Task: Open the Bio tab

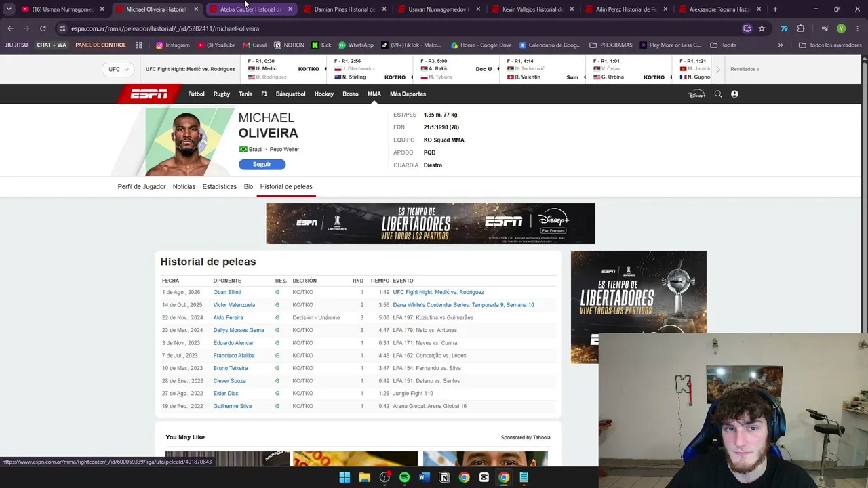Action: point(248,186)
